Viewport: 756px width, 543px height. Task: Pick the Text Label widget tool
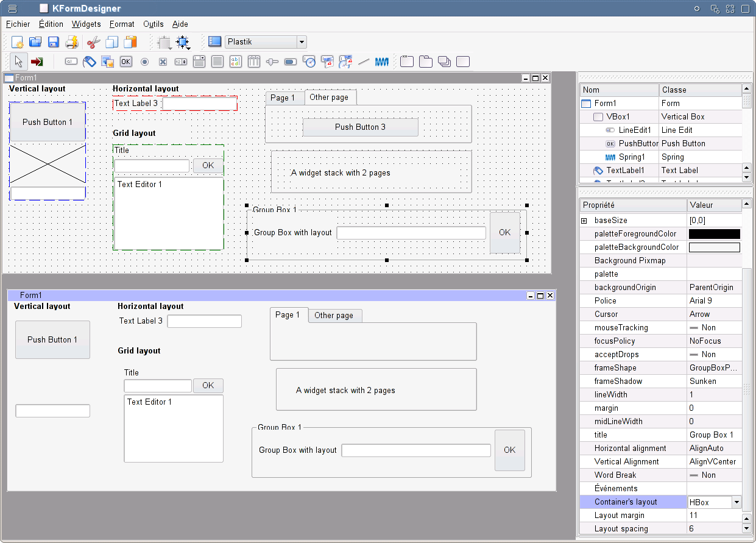[x=90, y=62]
